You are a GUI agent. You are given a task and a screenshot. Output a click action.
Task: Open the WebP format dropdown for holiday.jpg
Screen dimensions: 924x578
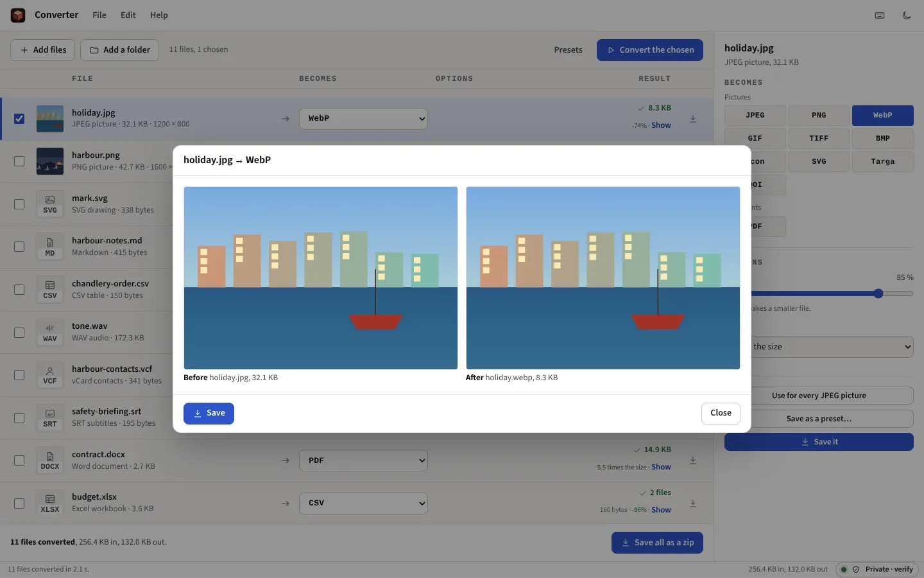coord(363,119)
